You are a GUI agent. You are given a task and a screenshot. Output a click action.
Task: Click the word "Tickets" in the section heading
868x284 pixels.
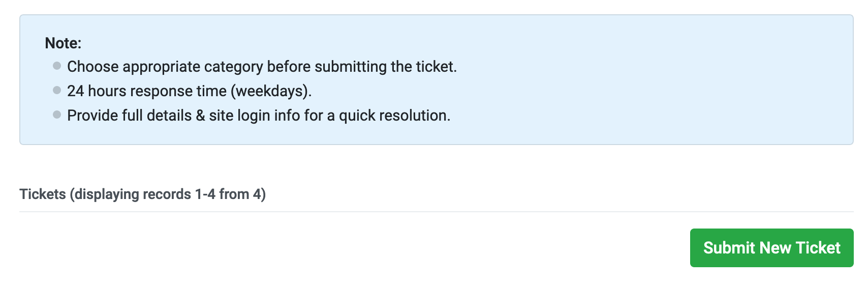coord(43,194)
